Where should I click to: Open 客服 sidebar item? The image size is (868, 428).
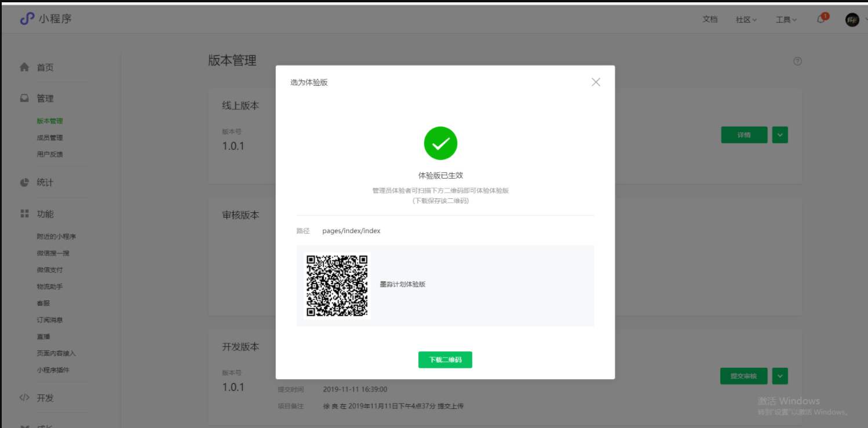coord(43,303)
